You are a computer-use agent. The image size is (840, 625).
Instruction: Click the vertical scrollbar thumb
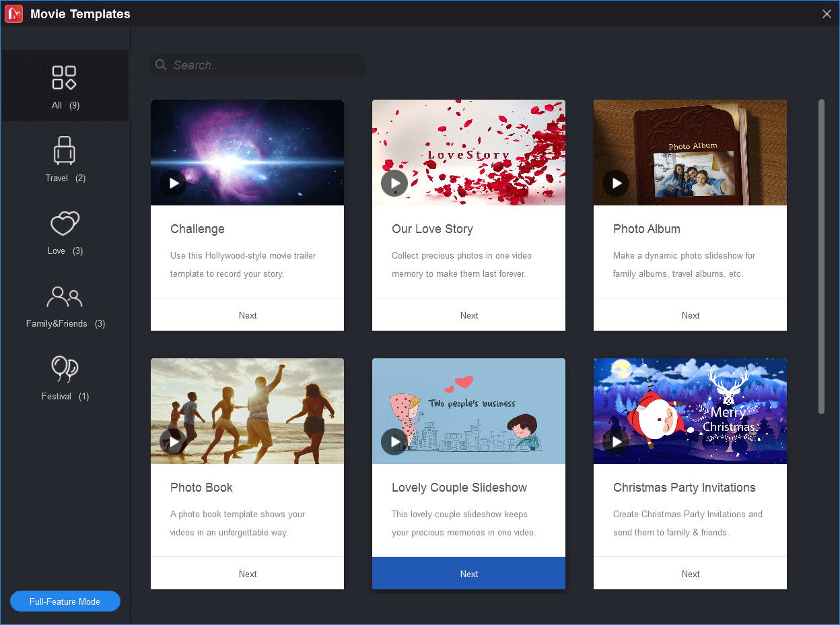tap(821, 257)
